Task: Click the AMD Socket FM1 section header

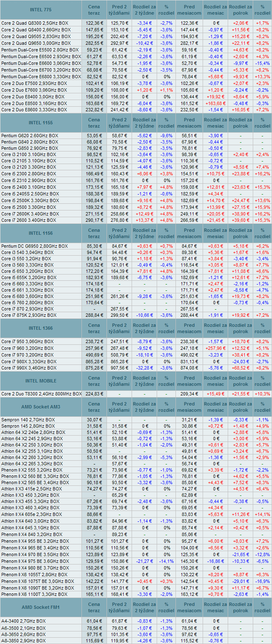Action: pos(41,607)
